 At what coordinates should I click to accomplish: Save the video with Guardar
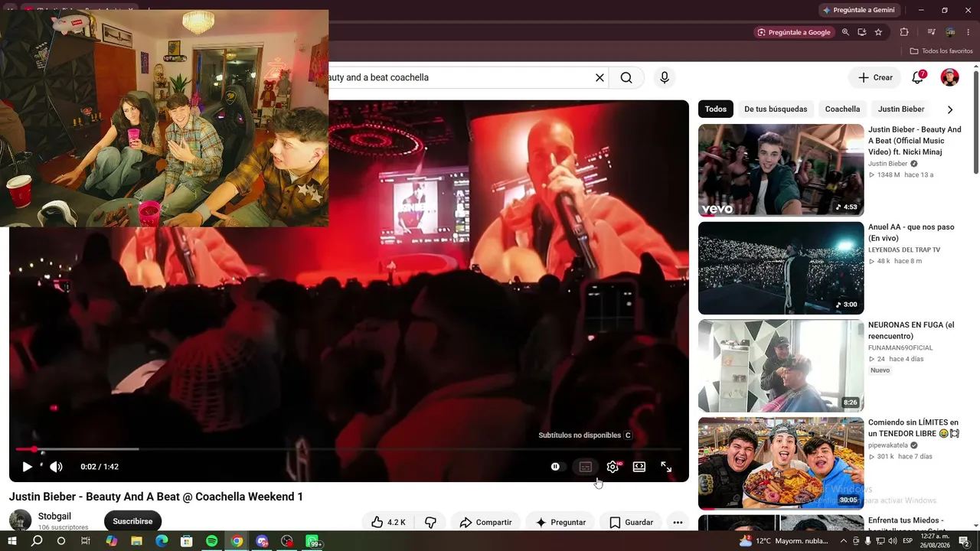tap(631, 522)
